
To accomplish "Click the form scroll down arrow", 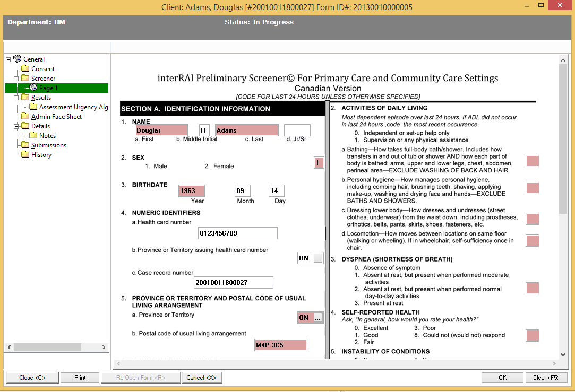I will pyautogui.click(x=563, y=355).
